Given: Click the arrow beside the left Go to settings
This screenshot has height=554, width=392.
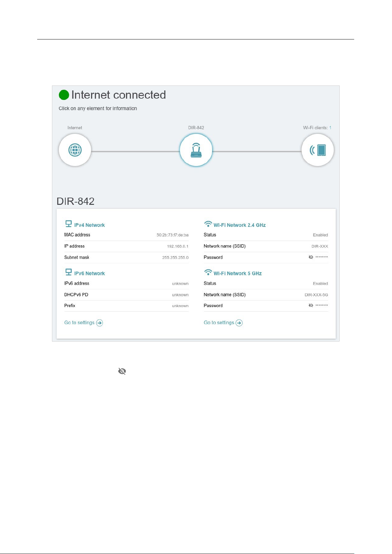Looking at the screenshot, I should (x=100, y=323).
